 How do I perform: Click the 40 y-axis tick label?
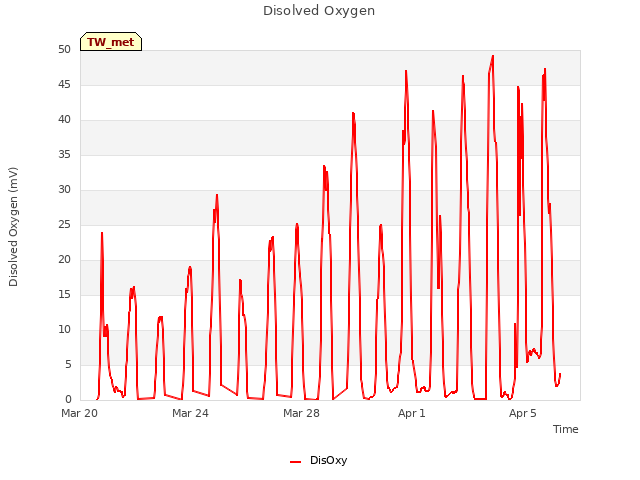tap(64, 120)
